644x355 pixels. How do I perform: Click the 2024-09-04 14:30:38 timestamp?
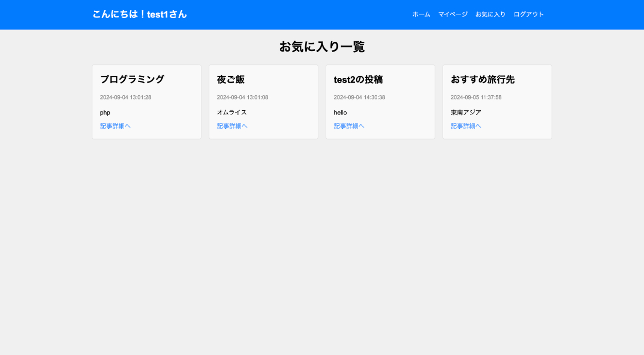(x=359, y=97)
